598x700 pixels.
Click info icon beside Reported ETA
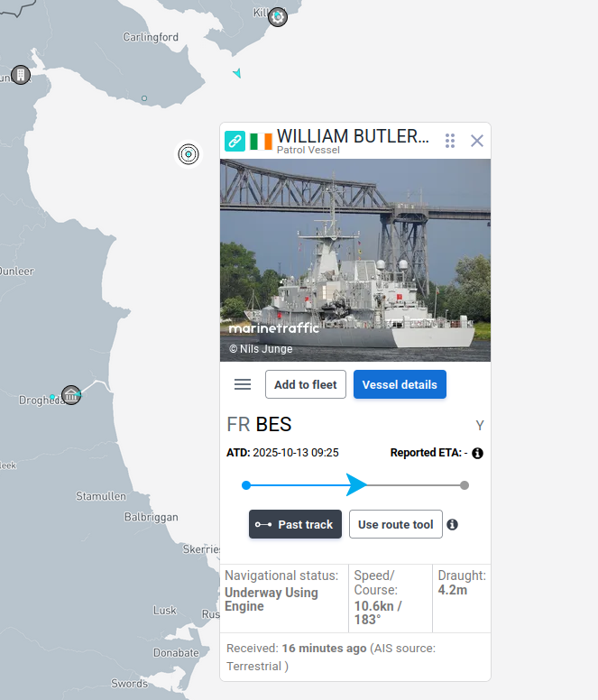478,453
